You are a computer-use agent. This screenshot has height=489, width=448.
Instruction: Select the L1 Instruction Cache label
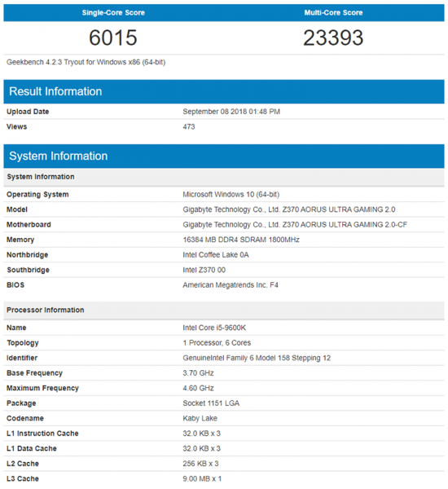click(42, 434)
